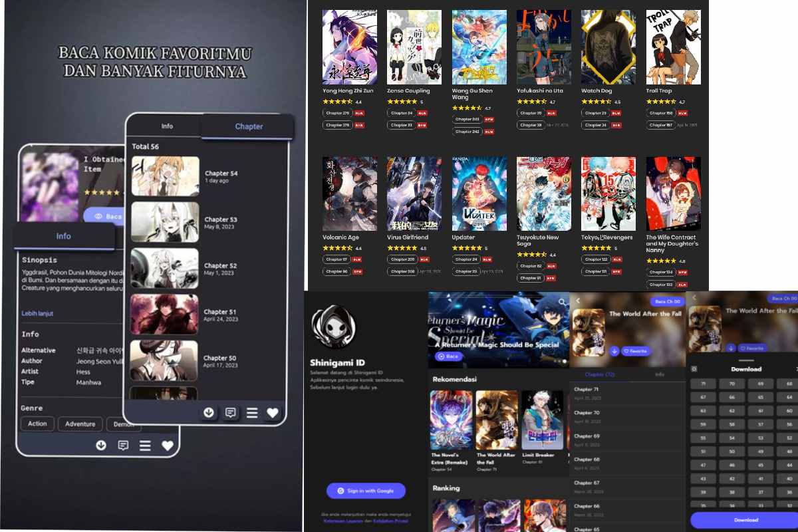The height and width of the screenshot is (532, 798).
Task: Open the Tsuyokute New Saga cover
Action: tap(544, 194)
